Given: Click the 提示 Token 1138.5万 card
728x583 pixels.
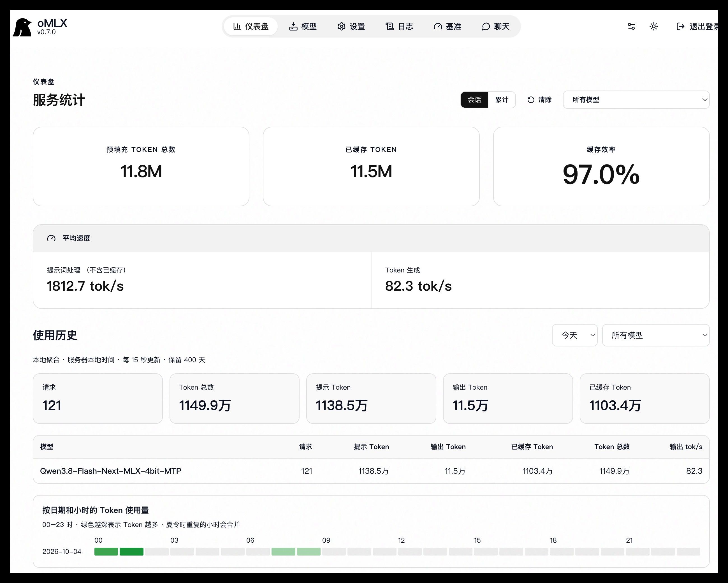Looking at the screenshot, I should [371, 398].
